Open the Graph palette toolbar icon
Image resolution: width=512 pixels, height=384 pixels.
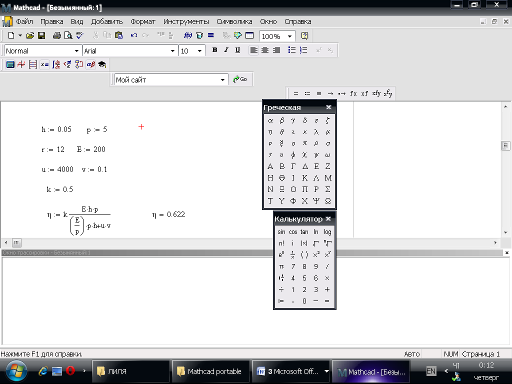click(21, 64)
